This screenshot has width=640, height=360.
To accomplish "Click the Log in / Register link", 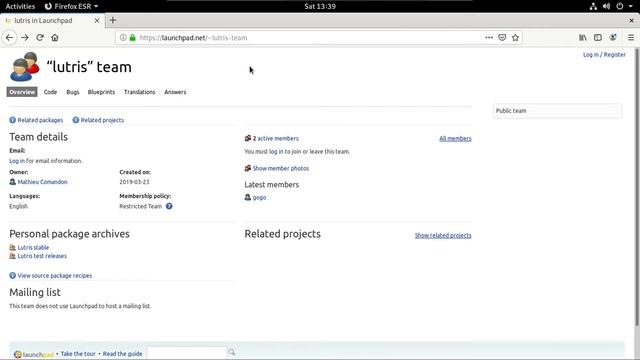I will [604, 54].
